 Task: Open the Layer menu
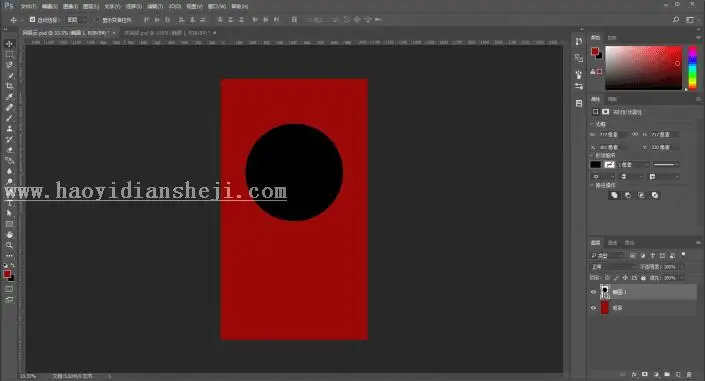point(91,7)
